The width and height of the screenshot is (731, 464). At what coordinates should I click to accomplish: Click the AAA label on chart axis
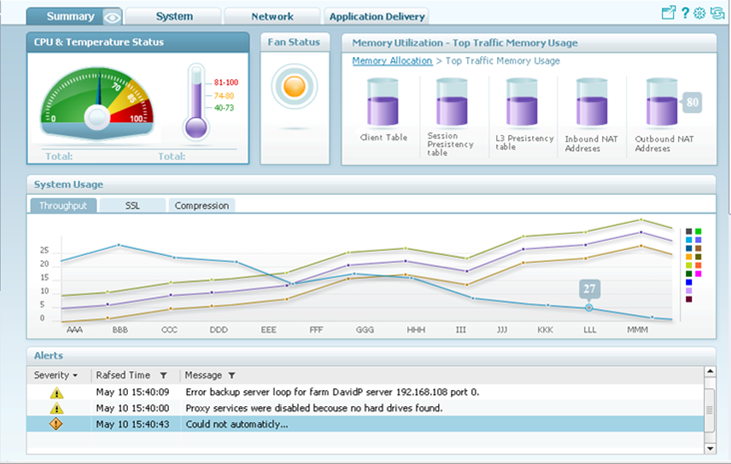75,330
